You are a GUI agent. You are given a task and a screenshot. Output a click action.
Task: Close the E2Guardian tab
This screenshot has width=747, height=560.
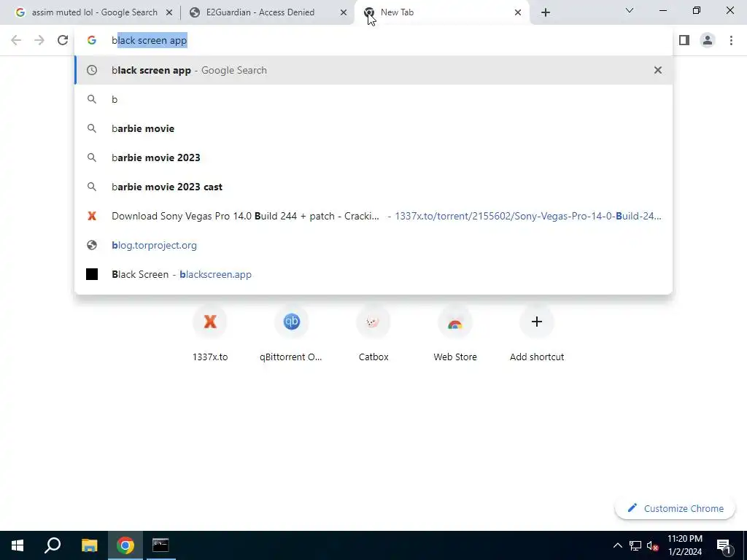[344, 12]
